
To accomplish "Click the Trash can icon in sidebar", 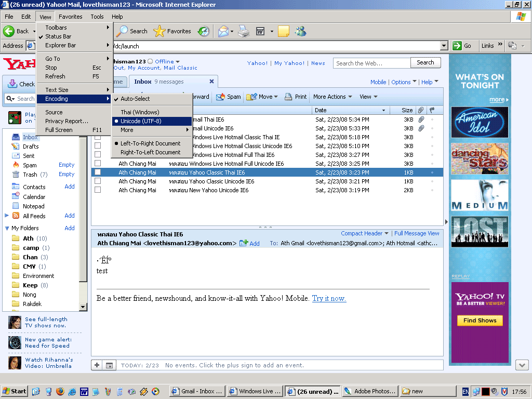I will [16, 175].
